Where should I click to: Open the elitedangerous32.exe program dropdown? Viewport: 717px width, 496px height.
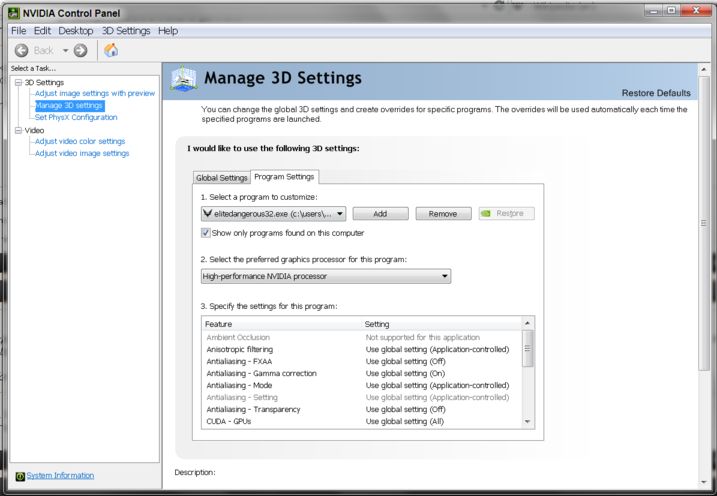(x=273, y=213)
